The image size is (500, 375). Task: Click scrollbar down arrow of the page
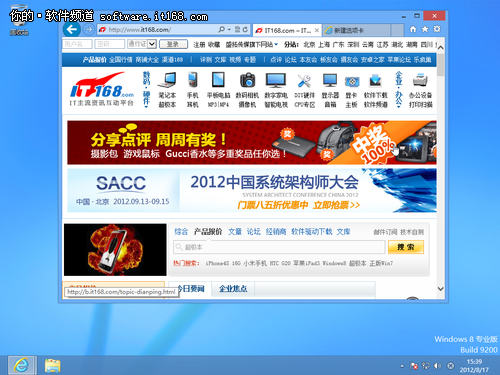pyautogui.click(x=441, y=289)
